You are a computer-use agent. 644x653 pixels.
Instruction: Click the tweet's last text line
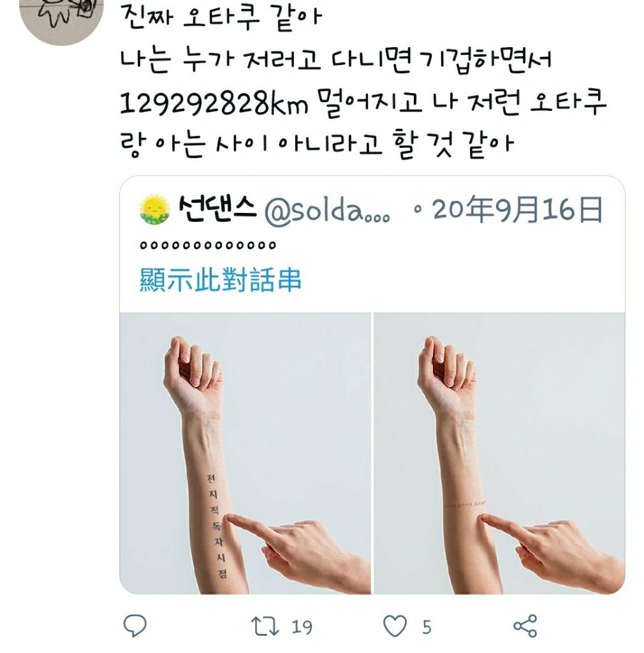[317, 145]
